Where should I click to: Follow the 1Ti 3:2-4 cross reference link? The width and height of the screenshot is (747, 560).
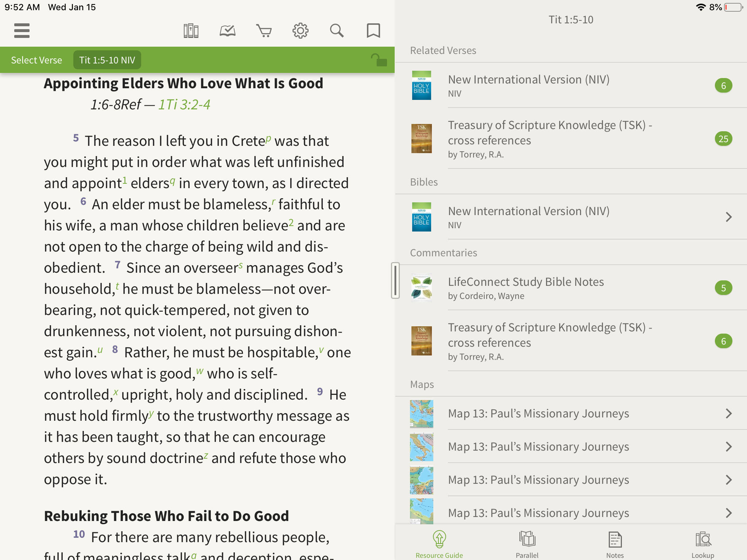coord(184,105)
